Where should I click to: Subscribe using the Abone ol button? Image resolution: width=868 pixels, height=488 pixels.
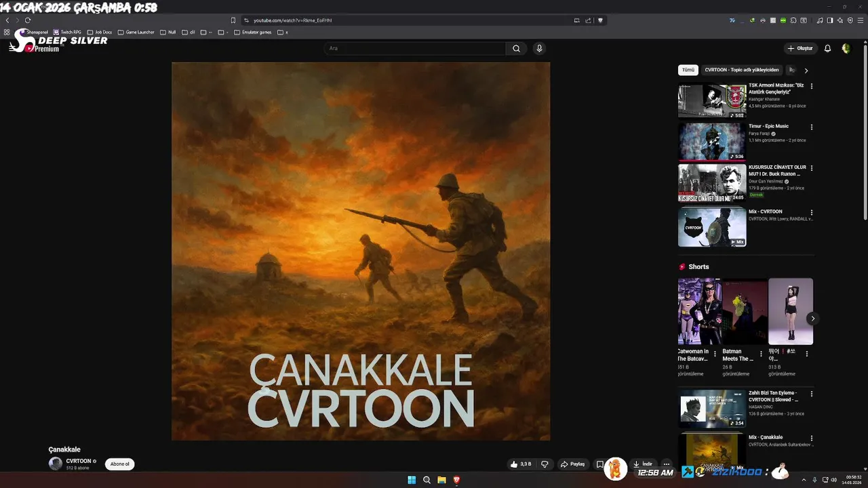(119, 464)
